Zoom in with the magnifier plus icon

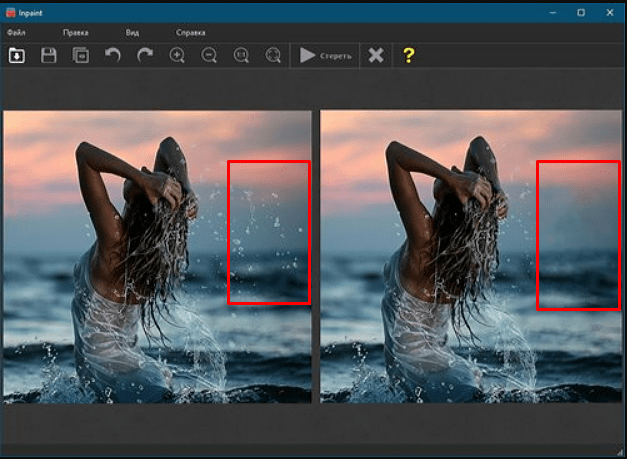coord(177,56)
